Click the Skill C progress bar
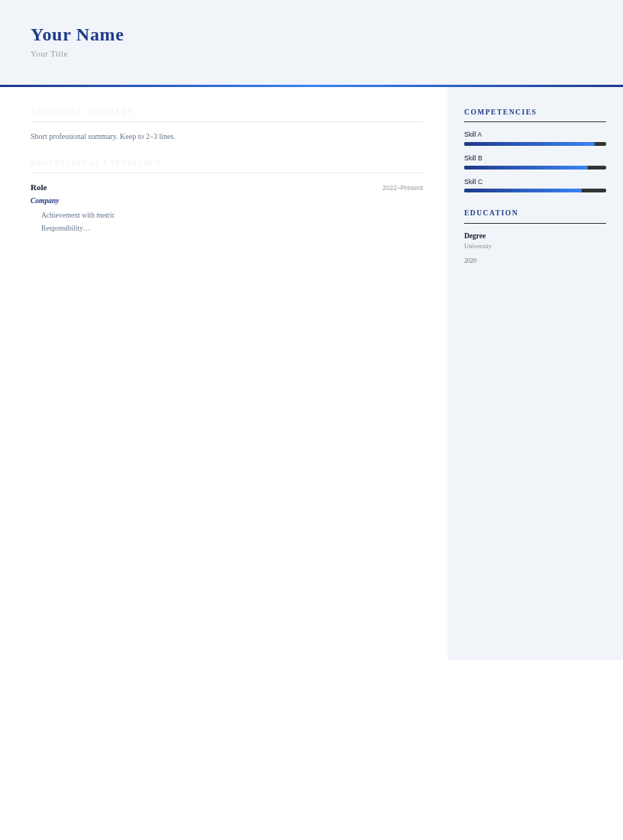Image resolution: width=623 pixels, height=840 pixels. coord(534,191)
